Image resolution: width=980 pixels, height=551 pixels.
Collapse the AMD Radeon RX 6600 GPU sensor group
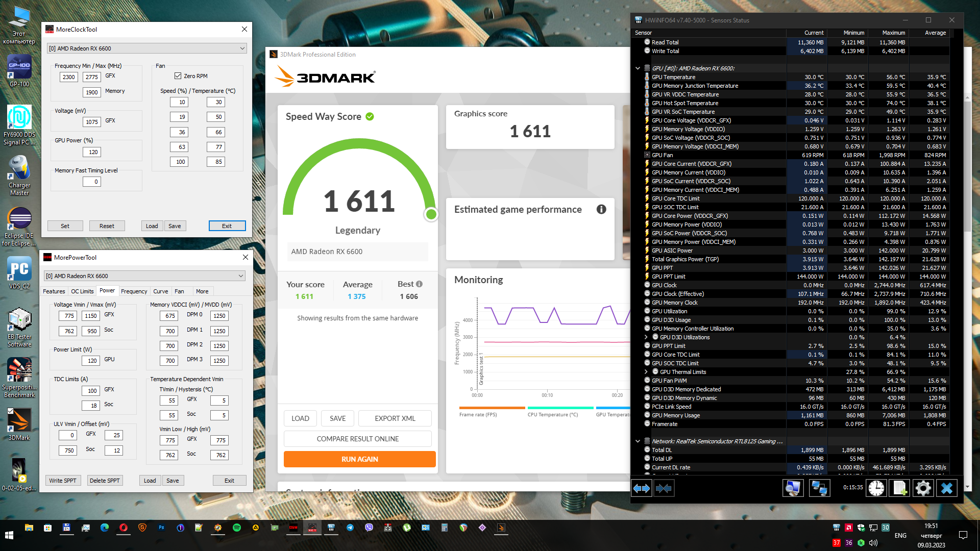point(638,68)
